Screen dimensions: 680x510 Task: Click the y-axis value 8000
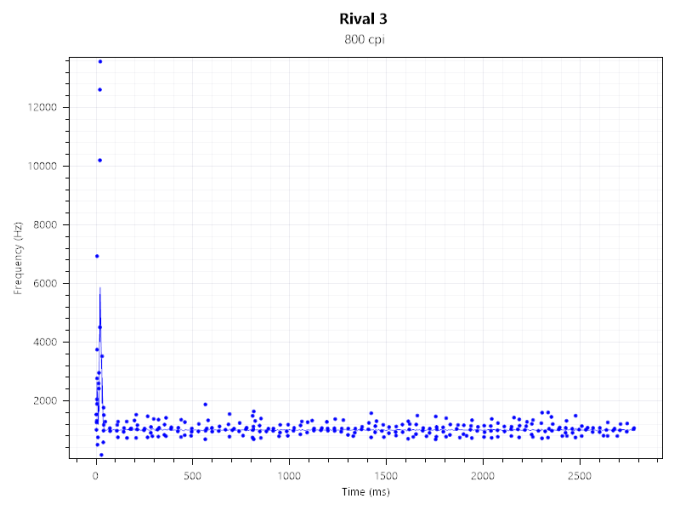pyautogui.click(x=45, y=225)
